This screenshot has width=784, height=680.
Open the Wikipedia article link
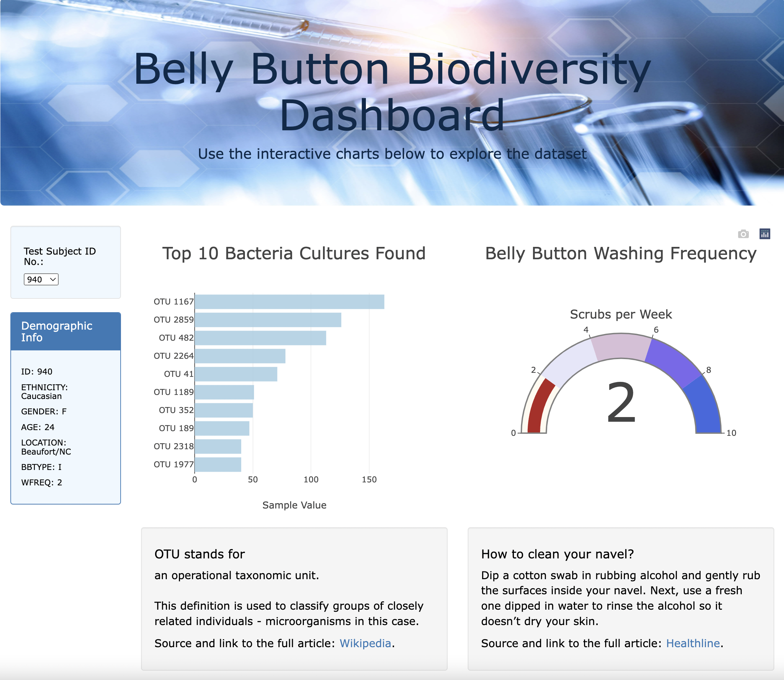[x=366, y=643]
